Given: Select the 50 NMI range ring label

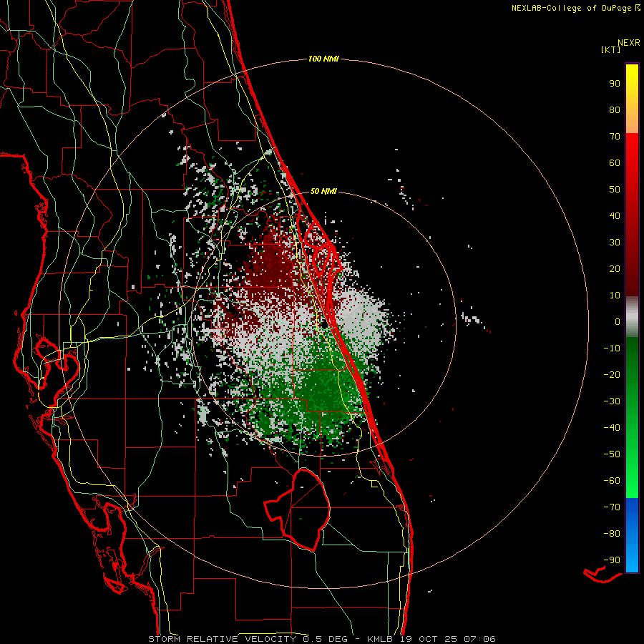Looking at the screenshot, I should [323, 191].
